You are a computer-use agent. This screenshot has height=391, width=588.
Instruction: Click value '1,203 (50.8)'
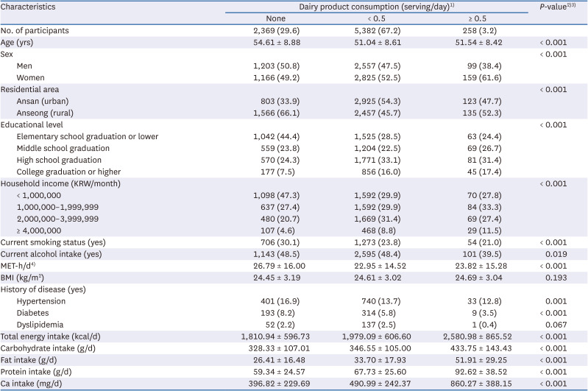pyautogui.click(x=277, y=66)
